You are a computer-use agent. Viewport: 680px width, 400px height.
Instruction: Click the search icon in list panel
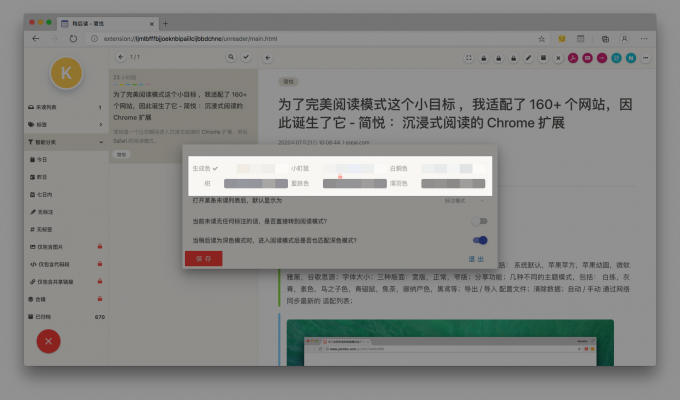(231, 57)
